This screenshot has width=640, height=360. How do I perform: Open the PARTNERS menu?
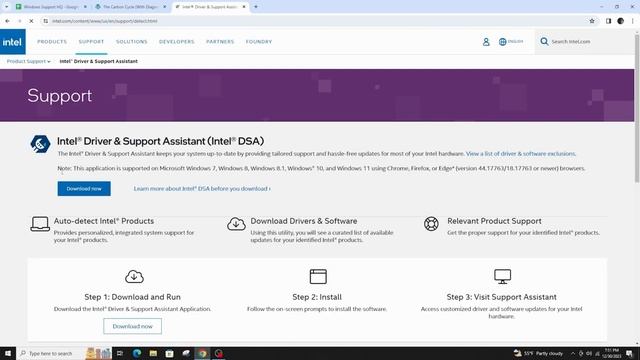[x=220, y=42]
